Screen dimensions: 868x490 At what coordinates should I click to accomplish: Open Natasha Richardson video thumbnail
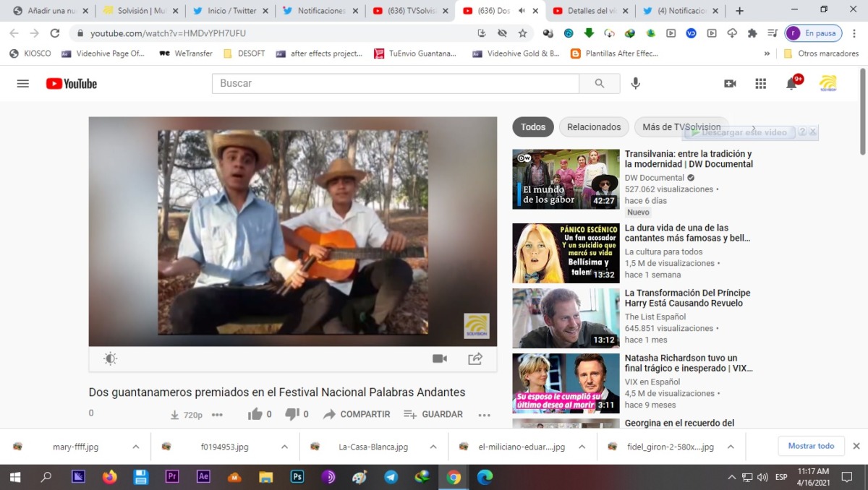pyautogui.click(x=566, y=383)
